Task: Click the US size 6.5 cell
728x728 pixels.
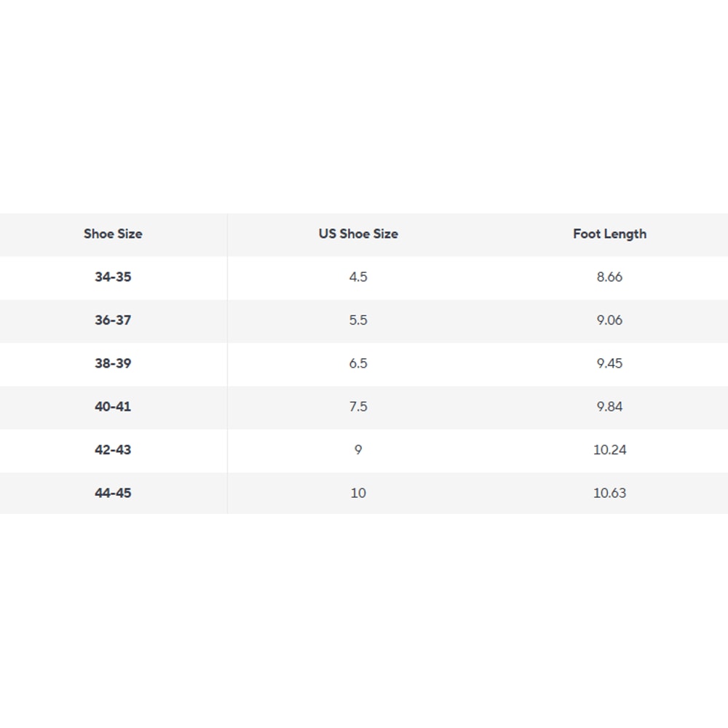Action: pos(358,363)
